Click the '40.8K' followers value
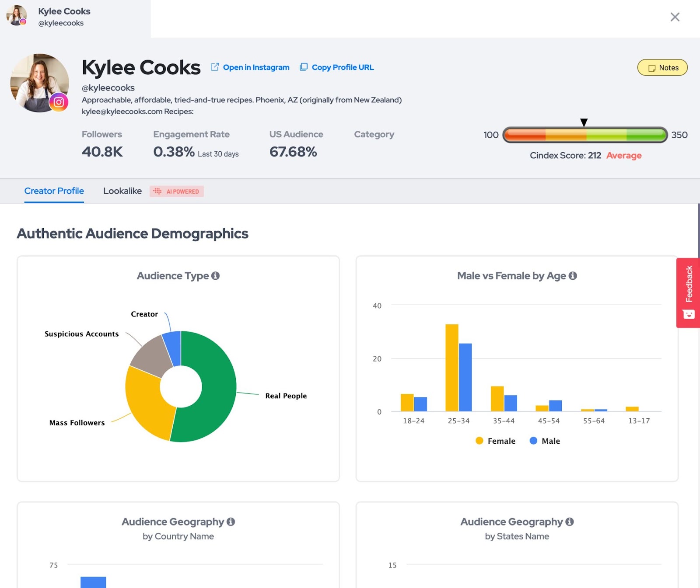700x588 pixels. pyautogui.click(x=102, y=152)
